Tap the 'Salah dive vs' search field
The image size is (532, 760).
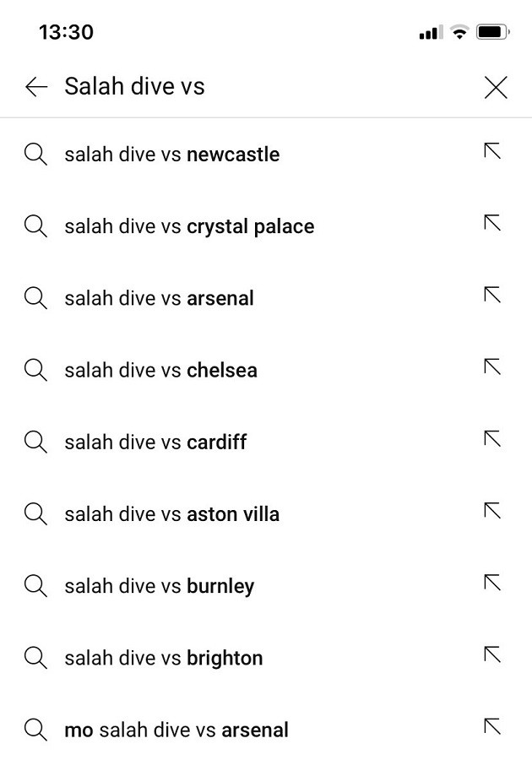[253, 87]
